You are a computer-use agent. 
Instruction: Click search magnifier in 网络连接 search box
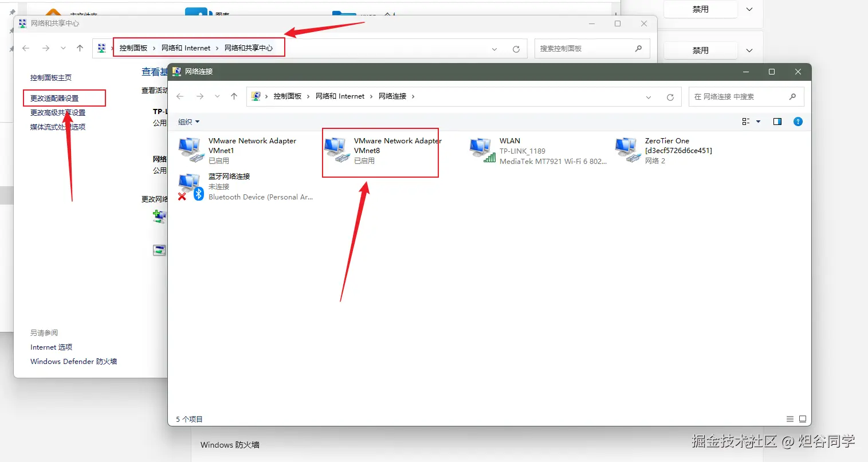pyautogui.click(x=792, y=96)
